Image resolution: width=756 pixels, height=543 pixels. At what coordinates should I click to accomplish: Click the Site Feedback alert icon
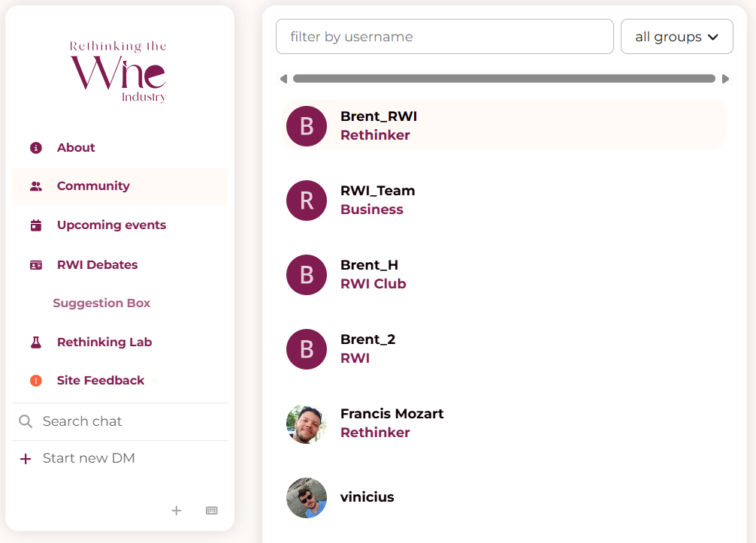tap(36, 381)
